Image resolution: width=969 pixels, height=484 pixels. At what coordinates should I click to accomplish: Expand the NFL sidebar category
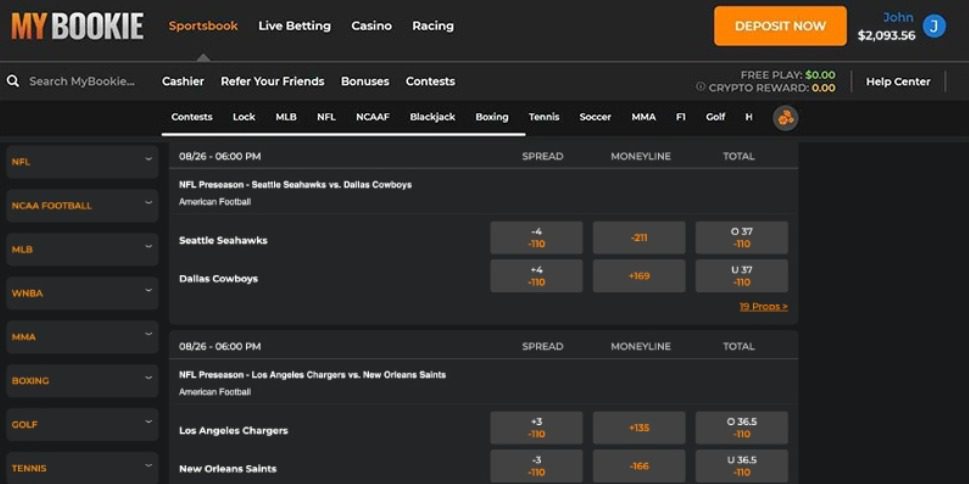82,162
